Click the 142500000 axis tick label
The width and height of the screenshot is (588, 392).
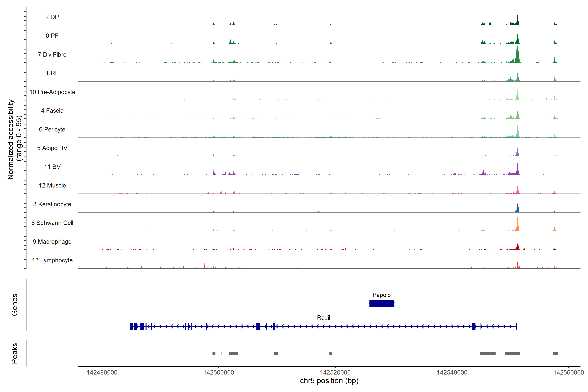[x=219, y=372]
